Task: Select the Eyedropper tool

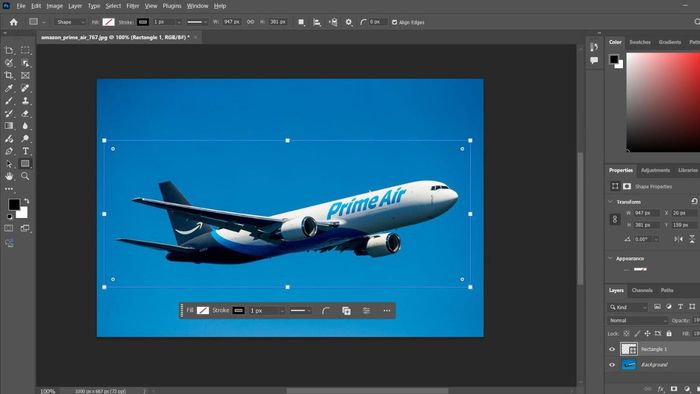Action: pyautogui.click(x=9, y=88)
